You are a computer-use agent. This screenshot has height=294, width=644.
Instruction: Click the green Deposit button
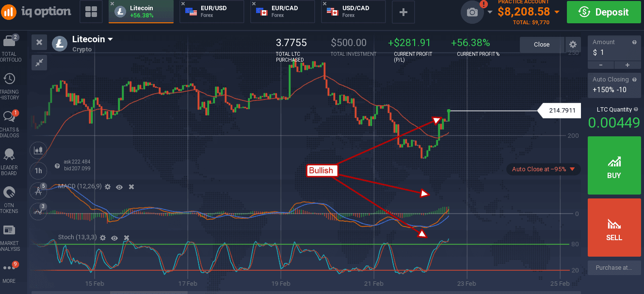click(603, 12)
